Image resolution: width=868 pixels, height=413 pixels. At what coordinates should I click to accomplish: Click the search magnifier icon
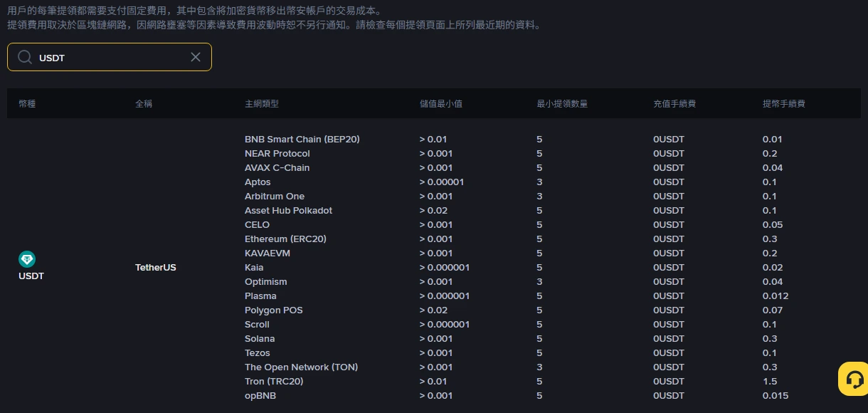tap(25, 57)
